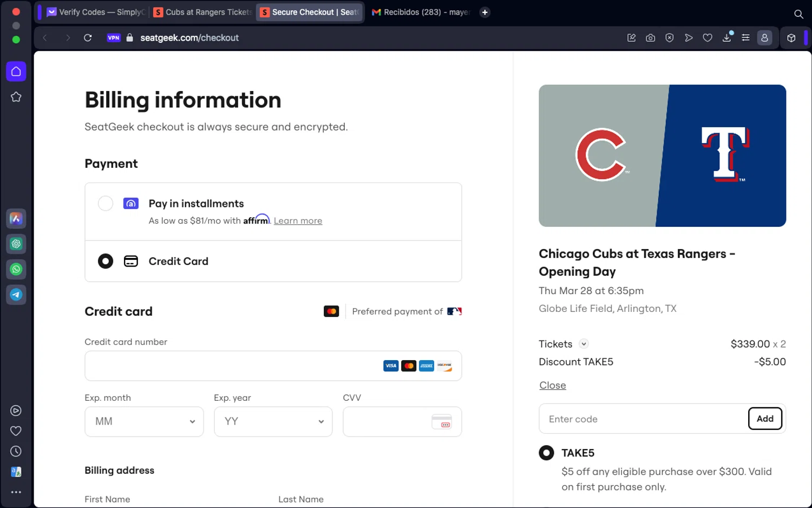The height and width of the screenshot is (508, 812).
Task: Go back to previous page arrow
Action: pyautogui.click(x=45, y=38)
